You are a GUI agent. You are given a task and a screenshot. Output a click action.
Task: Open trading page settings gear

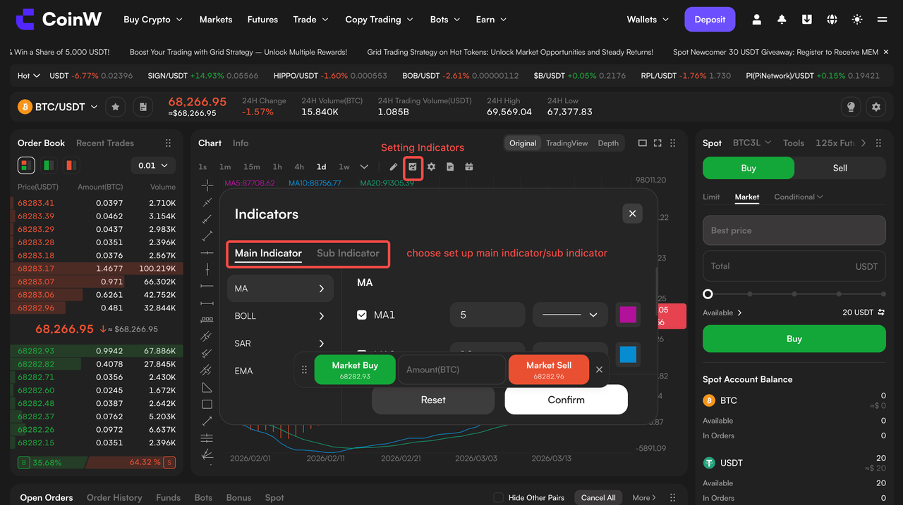(876, 107)
